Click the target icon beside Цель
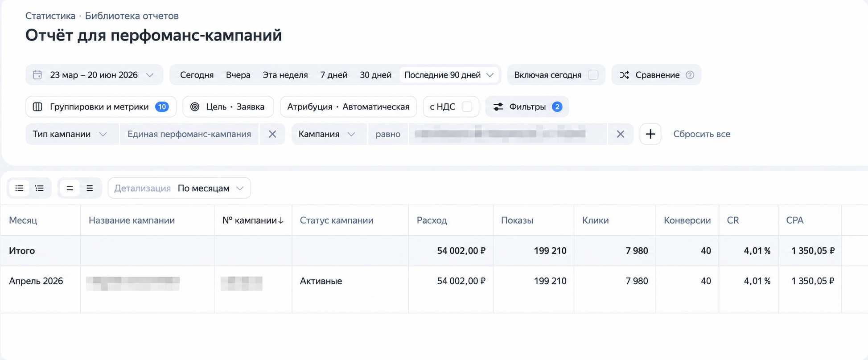868x360 pixels. pos(195,107)
